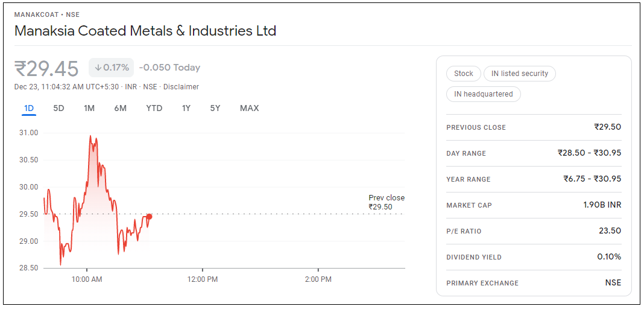Viewport: 644px width, 309px height.
Task: Select the 1Y chart range tab
Action: tap(186, 109)
